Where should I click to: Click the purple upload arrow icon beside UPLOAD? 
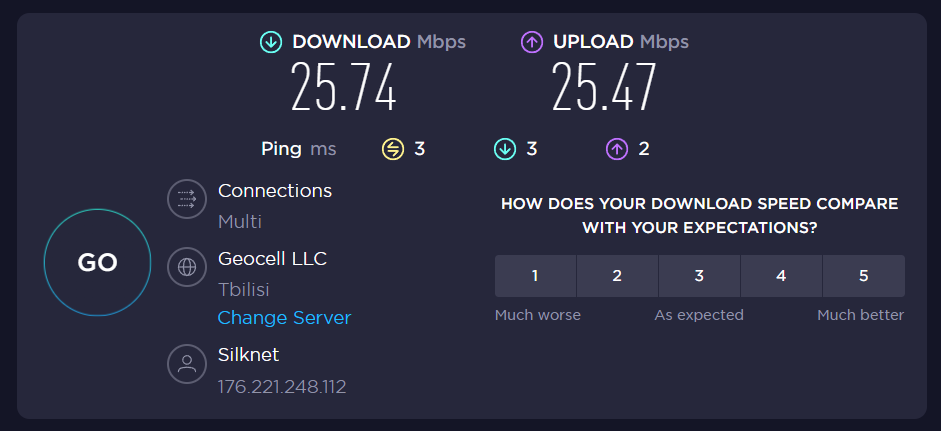532,42
